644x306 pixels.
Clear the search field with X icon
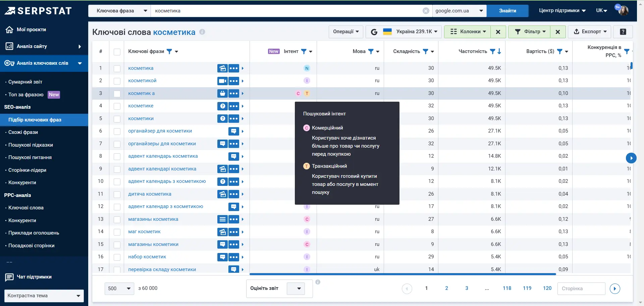coord(426,11)
